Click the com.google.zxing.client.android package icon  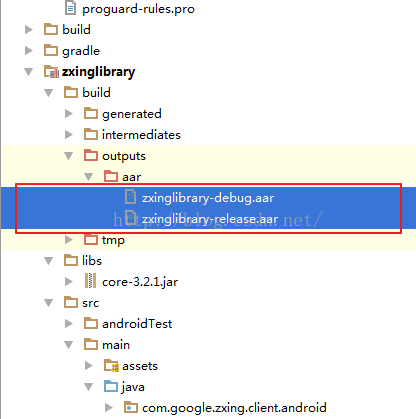pyautogui.click(x=131, y=407)
